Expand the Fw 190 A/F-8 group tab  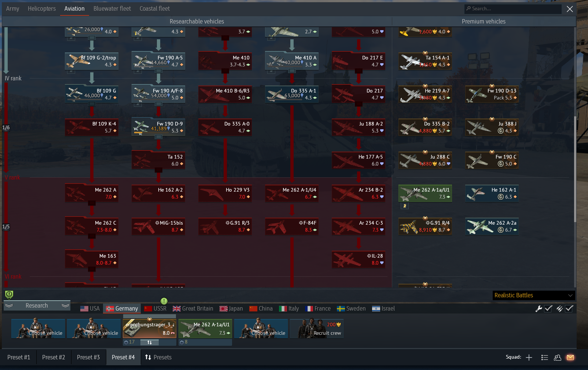pos(158,104)
